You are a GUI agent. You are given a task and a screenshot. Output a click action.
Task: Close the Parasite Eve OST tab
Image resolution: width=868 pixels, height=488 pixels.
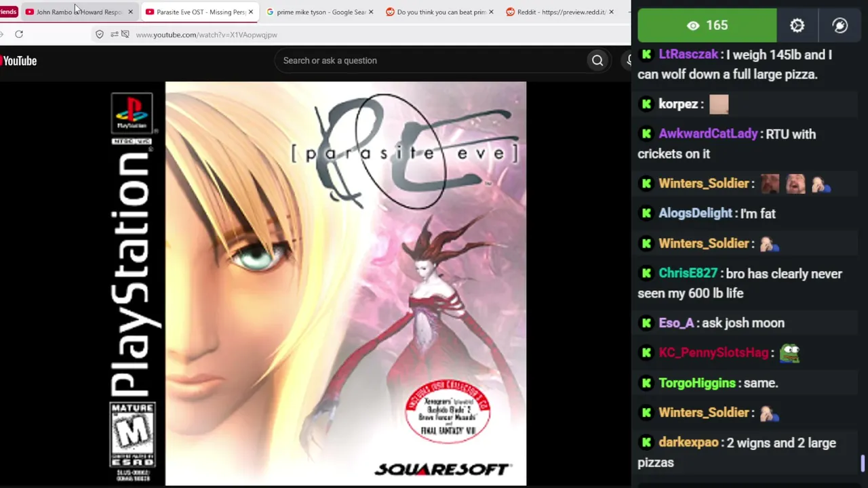(250, 12)
